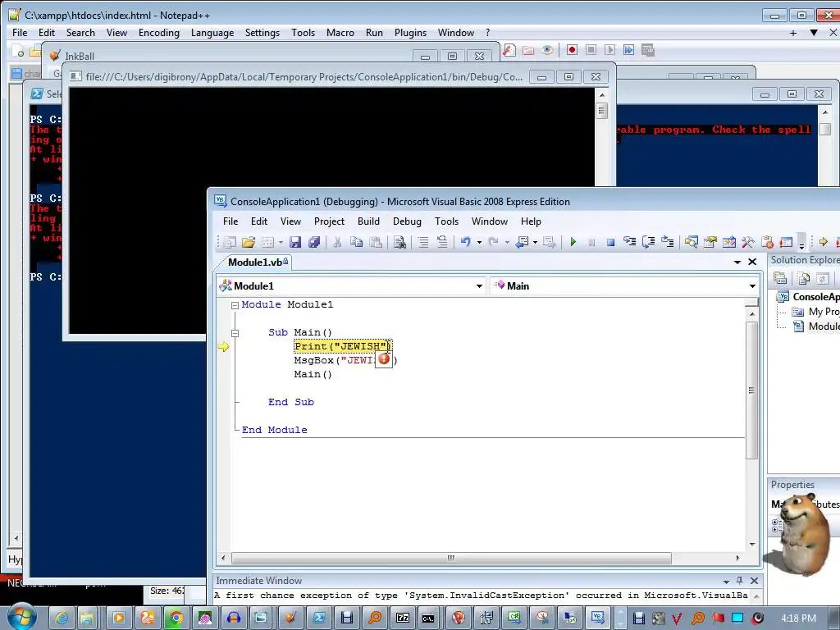Click the 'End Module' code line
The image size is (840, 630).
coord(274,430)
